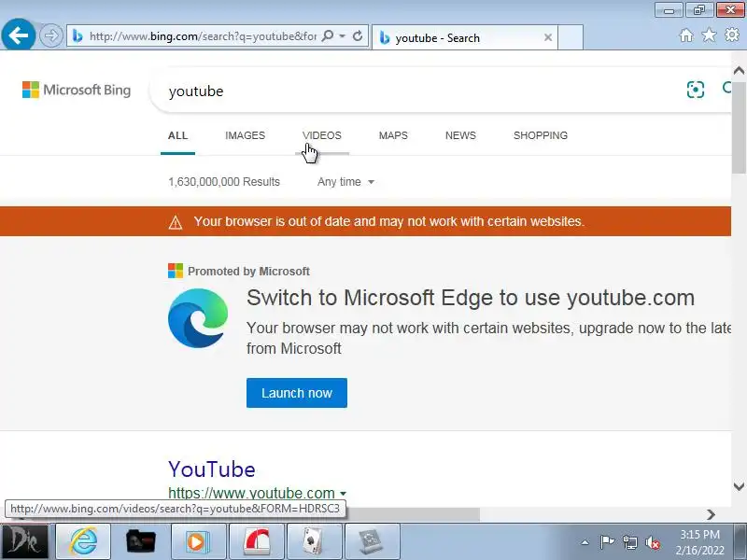Click the Microsoft Edge logo in the promotion

pos(198,318)
